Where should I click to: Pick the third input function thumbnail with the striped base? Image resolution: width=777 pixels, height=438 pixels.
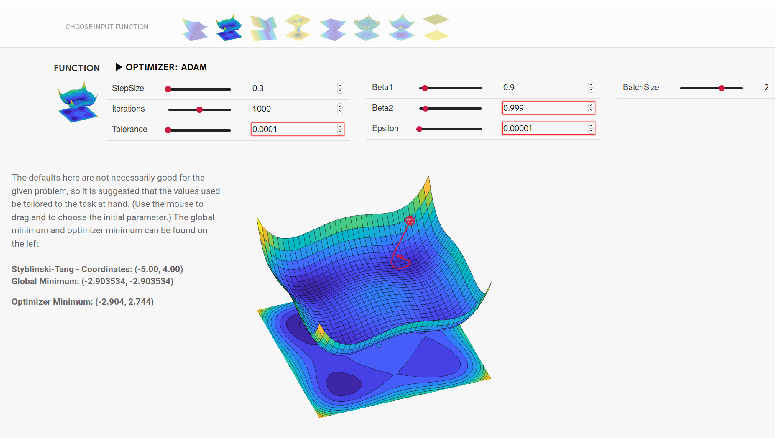pos(263,28)
